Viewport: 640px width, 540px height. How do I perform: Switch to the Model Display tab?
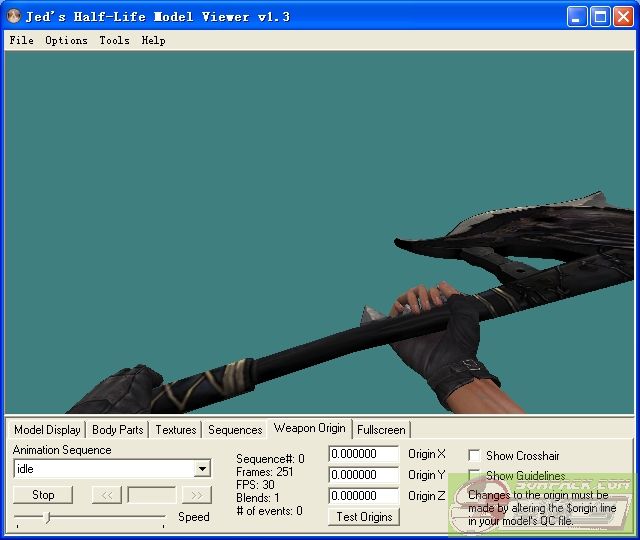[47, 430]
